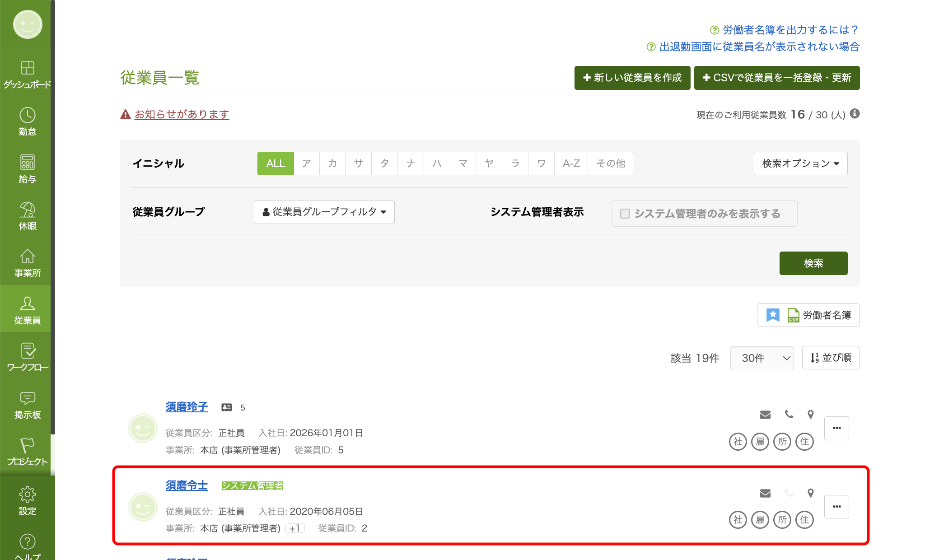Click the 所 circle icon for 須磨令士
This screenshot has width=925, height=560.
click(782, 520)
